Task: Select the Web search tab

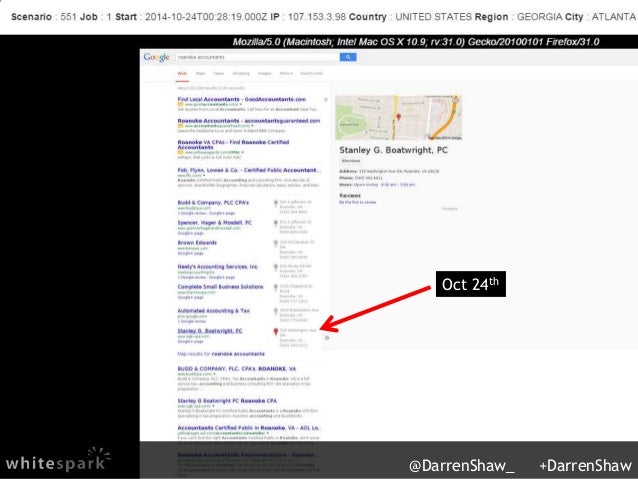Action: [182, 74]
